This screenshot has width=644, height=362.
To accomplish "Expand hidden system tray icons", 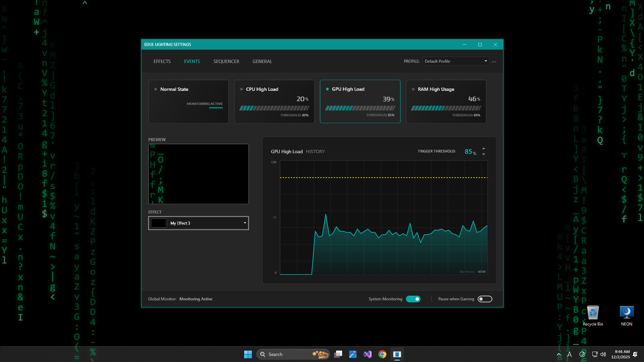I will coord(559,354).
